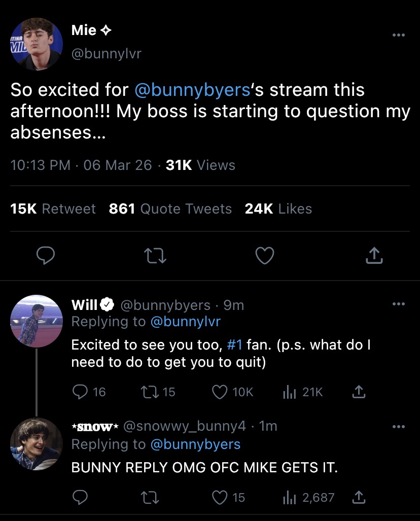Share Mie's main tweet
Viewport: 420px width, 521px height.
point(374,256)
